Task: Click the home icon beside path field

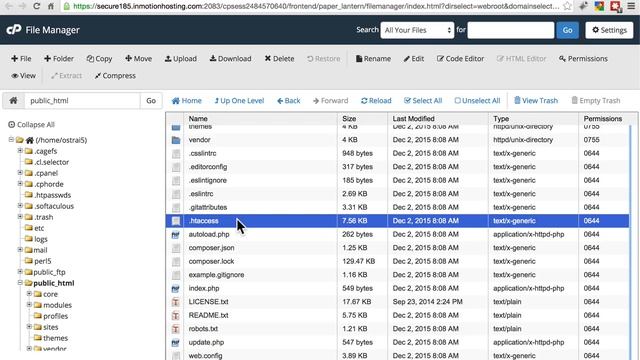Action: tap(13, 100)
